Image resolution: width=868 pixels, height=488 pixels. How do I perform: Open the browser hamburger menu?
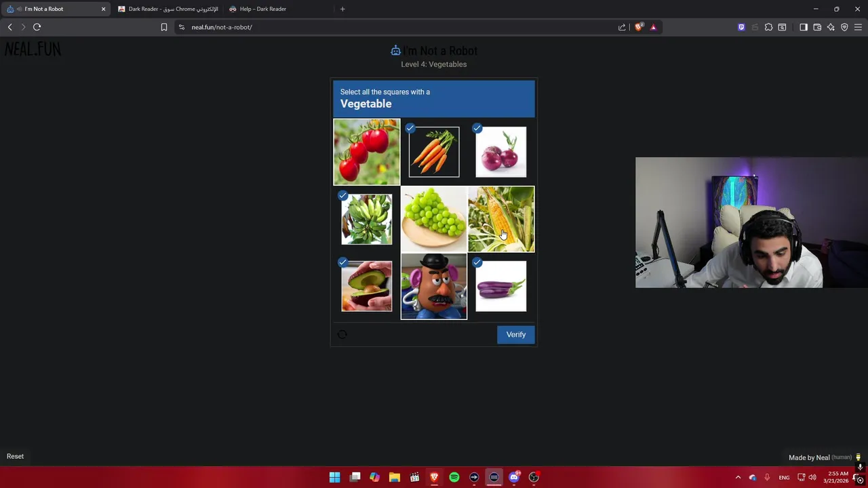tap(858, 27)
